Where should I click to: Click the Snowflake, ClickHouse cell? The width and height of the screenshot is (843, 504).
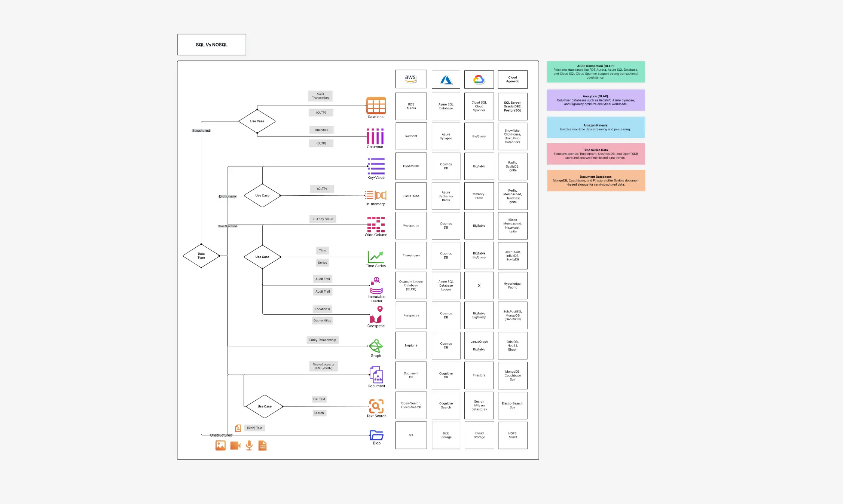pos(513,136)
